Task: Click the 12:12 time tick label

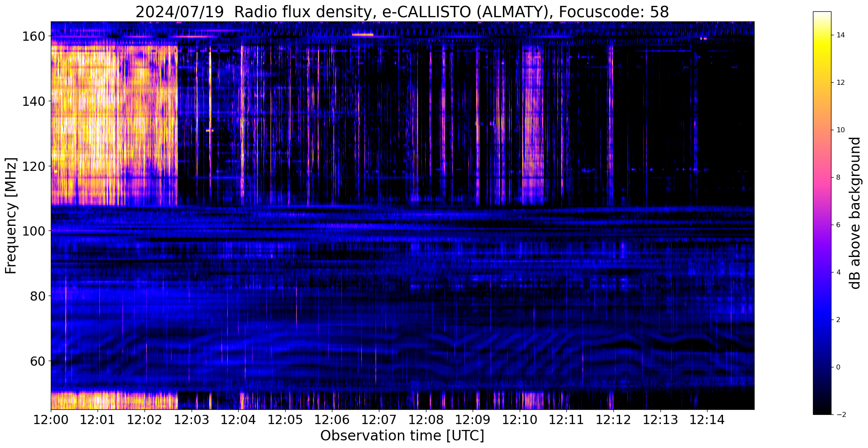Action: pyautogui.click(x=613, y=420)
